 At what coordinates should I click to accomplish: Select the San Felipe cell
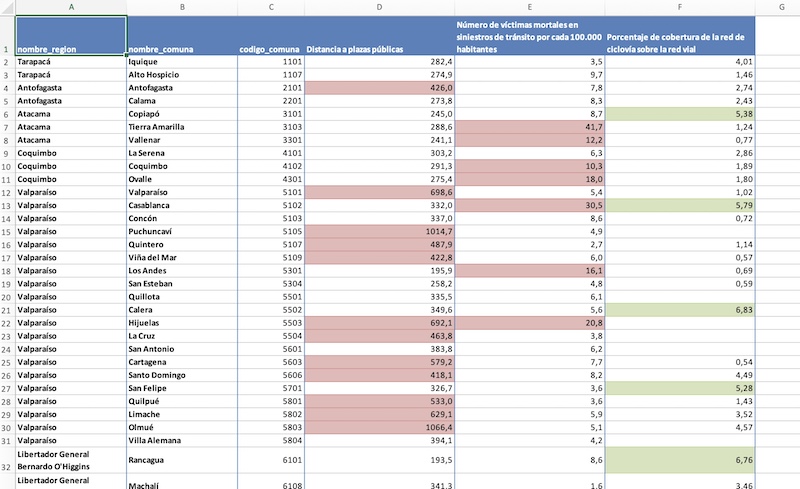182,388
